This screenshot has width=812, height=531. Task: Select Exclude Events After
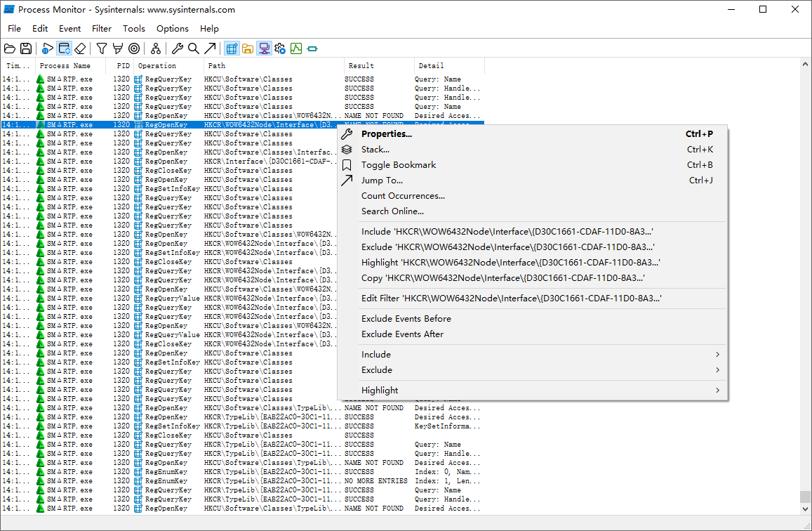pos(533,334)
